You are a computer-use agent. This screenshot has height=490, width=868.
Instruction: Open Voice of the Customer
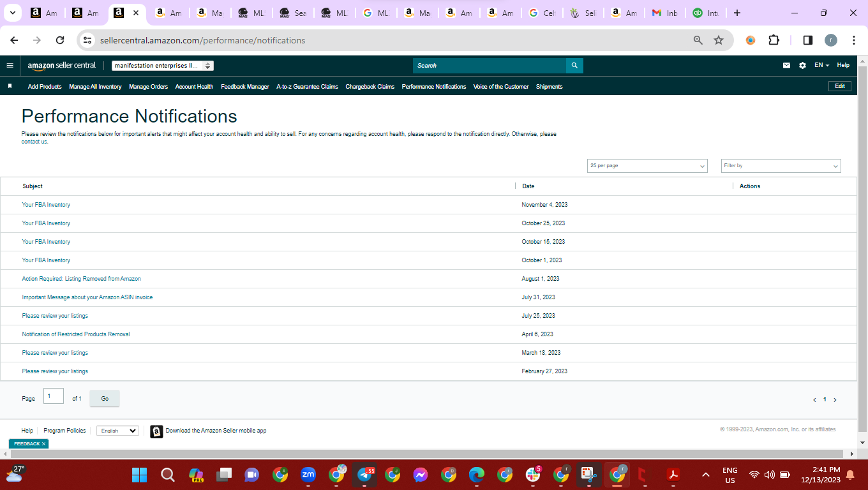coord(501,87)
